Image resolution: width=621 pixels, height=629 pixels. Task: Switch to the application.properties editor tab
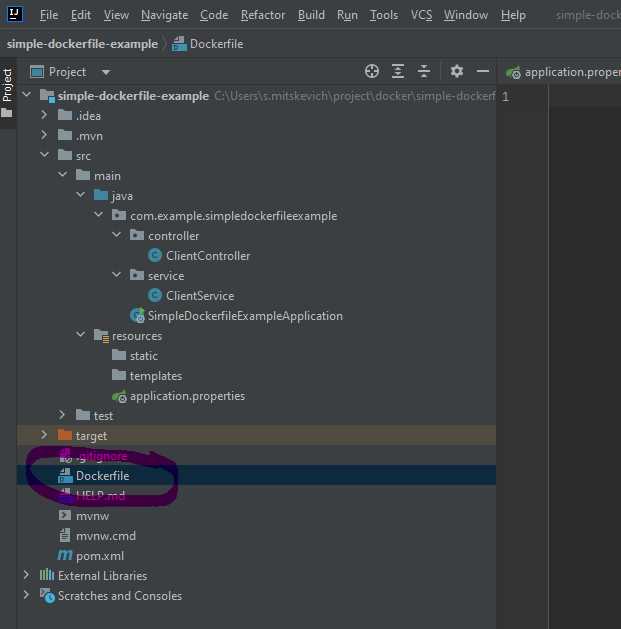click(x=562, y=72)
